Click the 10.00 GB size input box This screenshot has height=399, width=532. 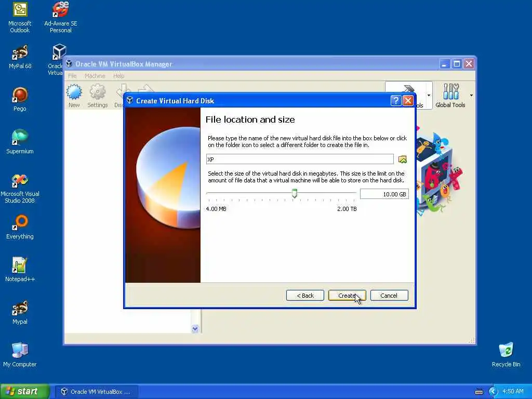pyautogui.click(x=384, y=194)
